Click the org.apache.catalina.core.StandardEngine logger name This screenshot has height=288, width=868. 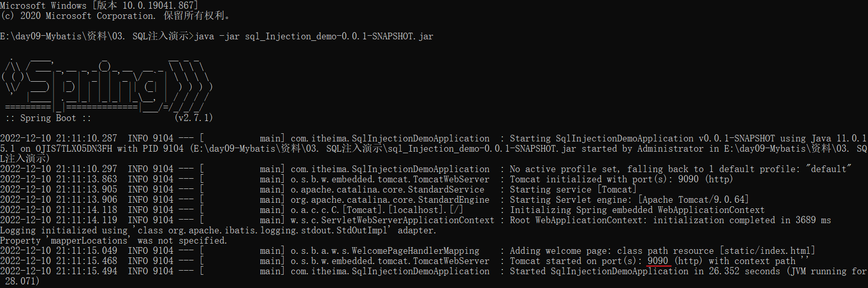click(390, 200)
